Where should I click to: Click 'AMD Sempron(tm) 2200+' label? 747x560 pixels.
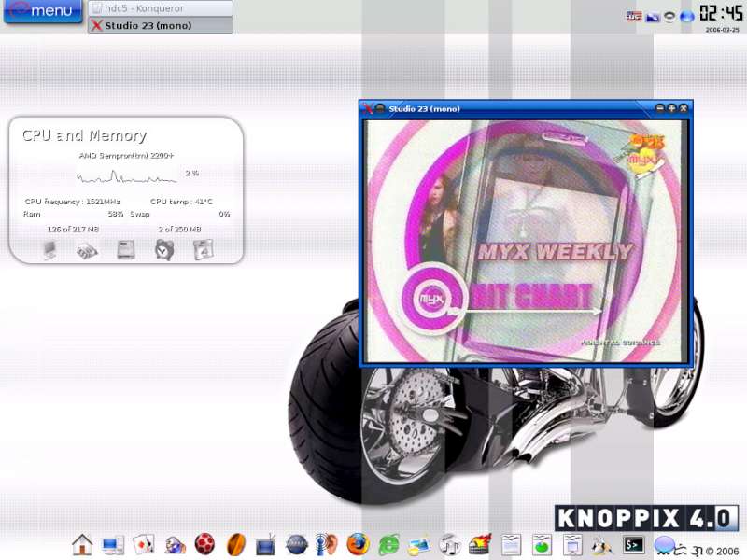coord(126,155)
